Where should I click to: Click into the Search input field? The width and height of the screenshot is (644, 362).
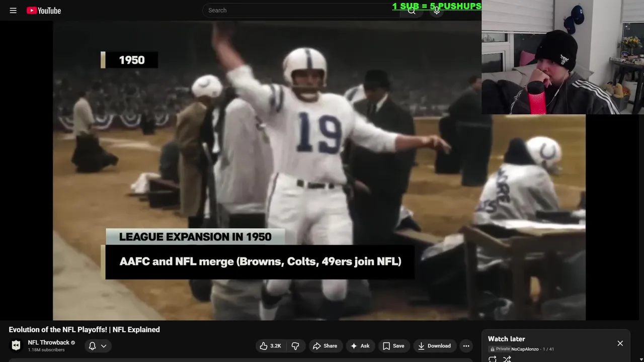(x=302, y=10)
